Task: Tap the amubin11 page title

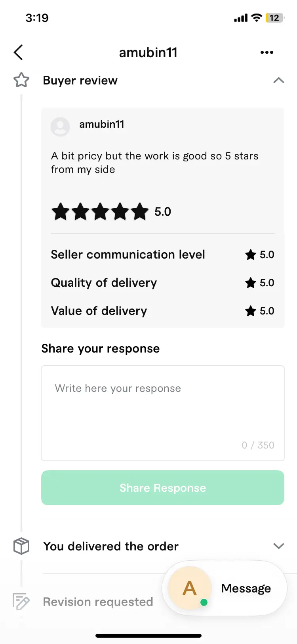Action: click(148, 52)
